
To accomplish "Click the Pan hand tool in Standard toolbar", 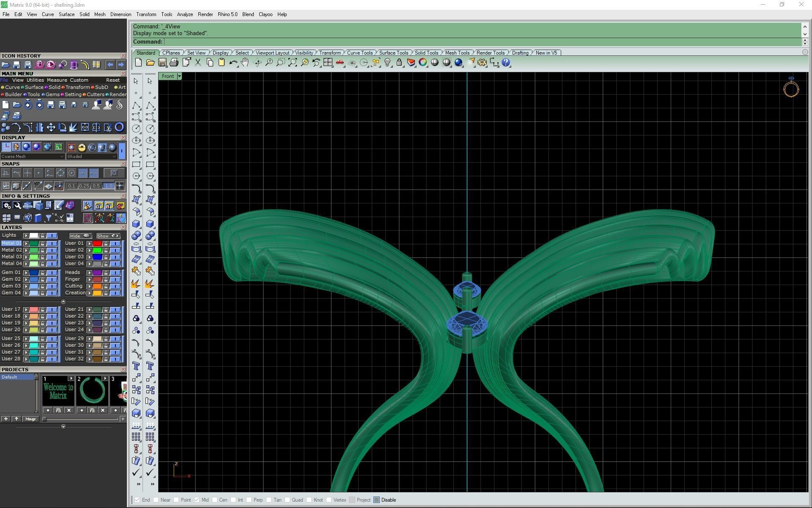I will point(245,63).
